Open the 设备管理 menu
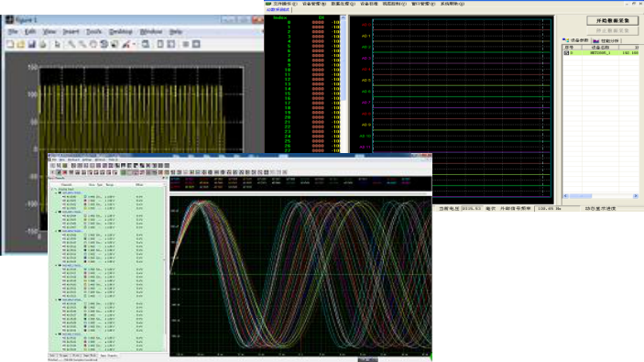 314,4
